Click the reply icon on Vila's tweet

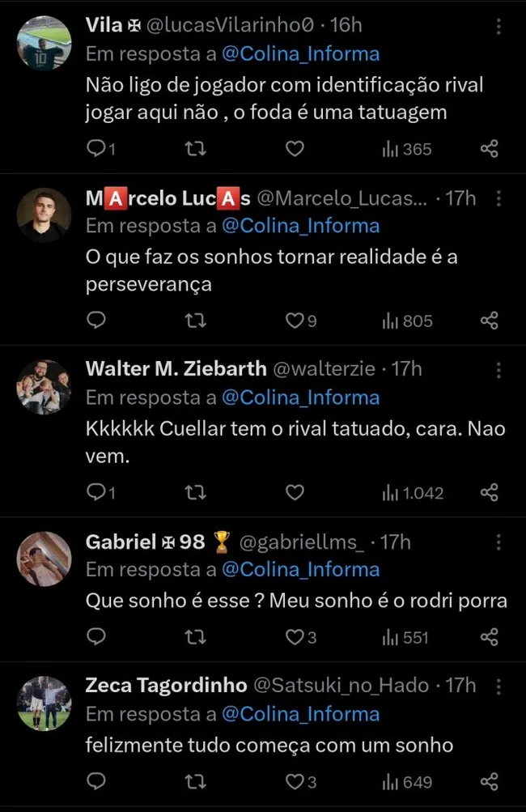point(95,148)
